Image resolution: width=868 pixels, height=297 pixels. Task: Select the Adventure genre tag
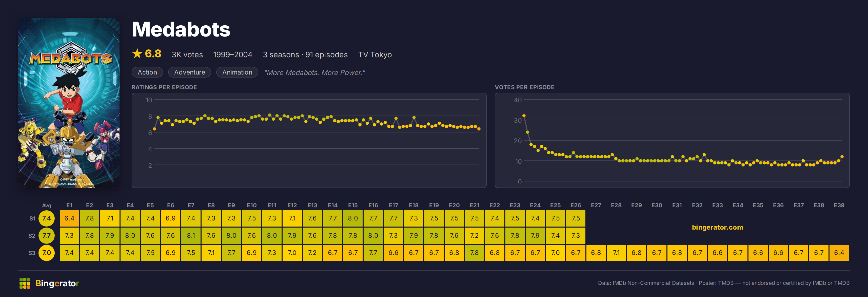[x=189, y=72]
